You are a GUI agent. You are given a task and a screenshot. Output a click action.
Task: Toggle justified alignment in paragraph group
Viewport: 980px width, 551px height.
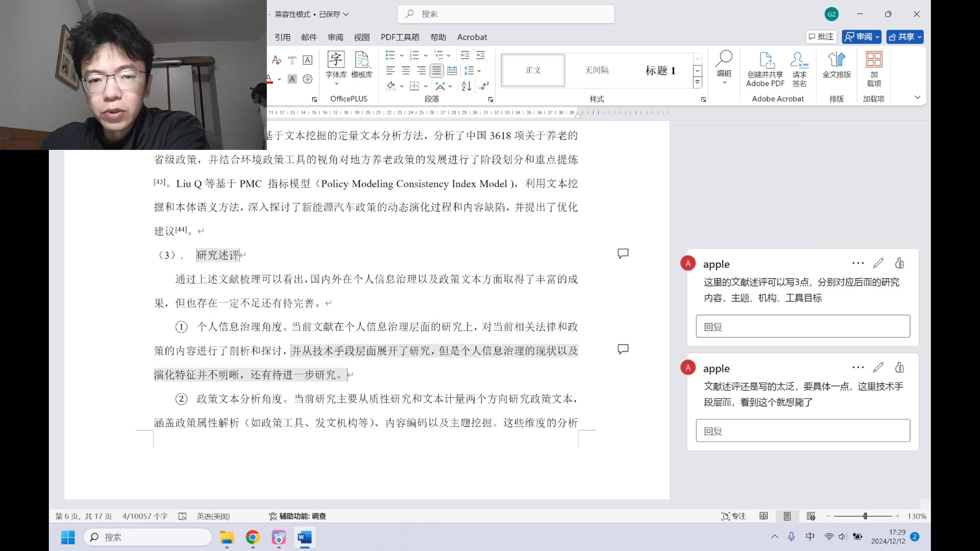coord(437,70)
